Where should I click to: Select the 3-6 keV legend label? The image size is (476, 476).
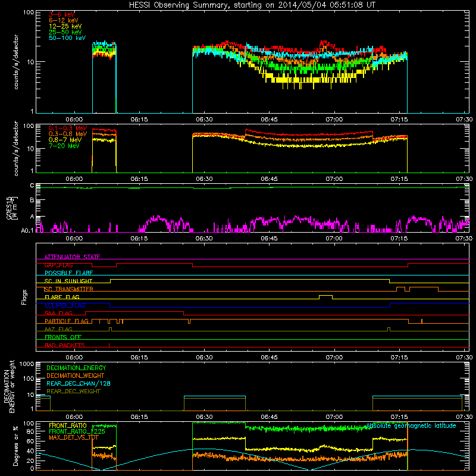[x=62, y=14]
